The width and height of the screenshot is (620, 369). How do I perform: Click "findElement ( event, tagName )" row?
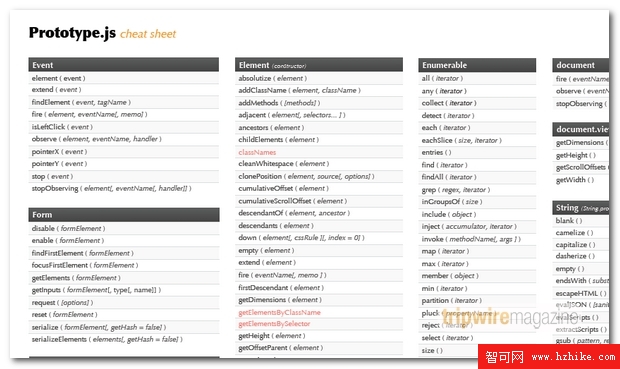click(124, 102)
